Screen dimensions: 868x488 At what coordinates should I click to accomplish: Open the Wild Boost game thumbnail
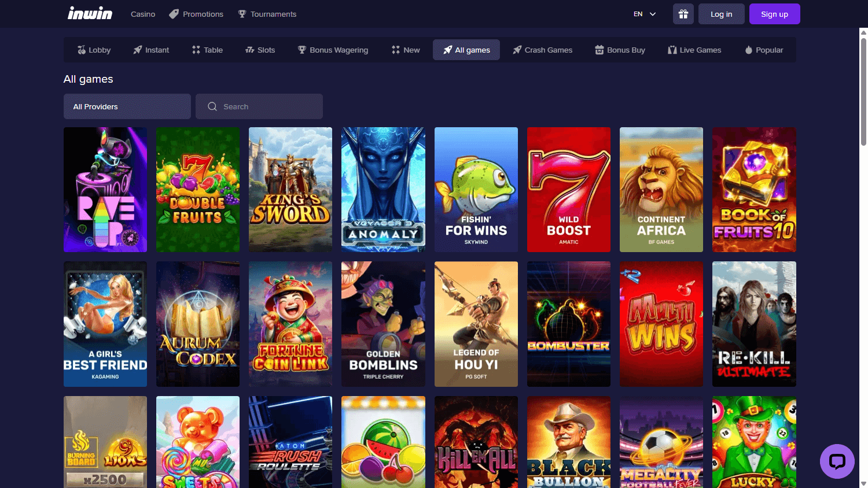568,190
